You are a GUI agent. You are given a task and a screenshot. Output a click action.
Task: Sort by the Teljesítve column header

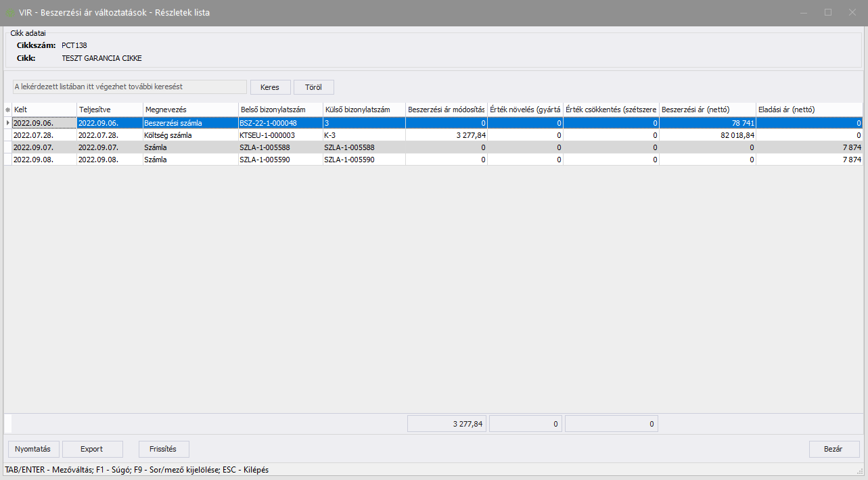point(109,110)
